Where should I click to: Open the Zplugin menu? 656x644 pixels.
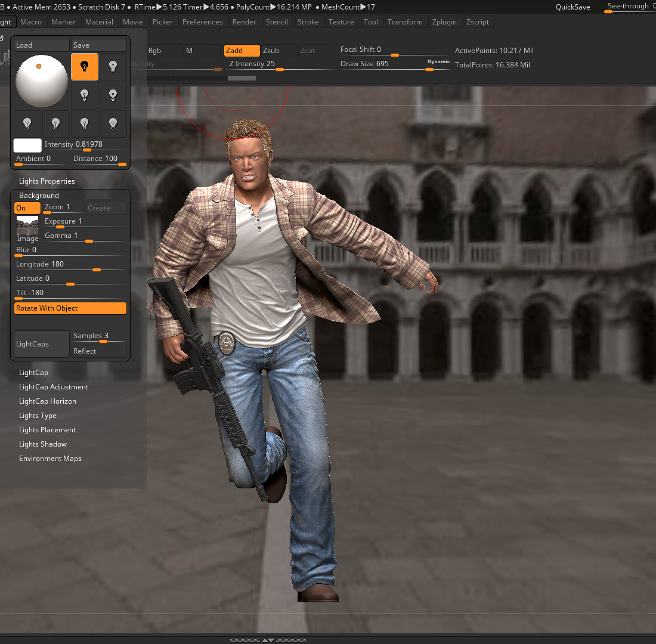pyautogui.click(x=444, y=21)
